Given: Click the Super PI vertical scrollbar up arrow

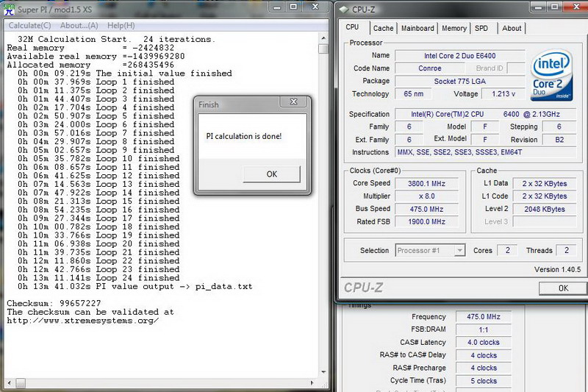Looking at the screenshot, I should [x=323, y=38].
